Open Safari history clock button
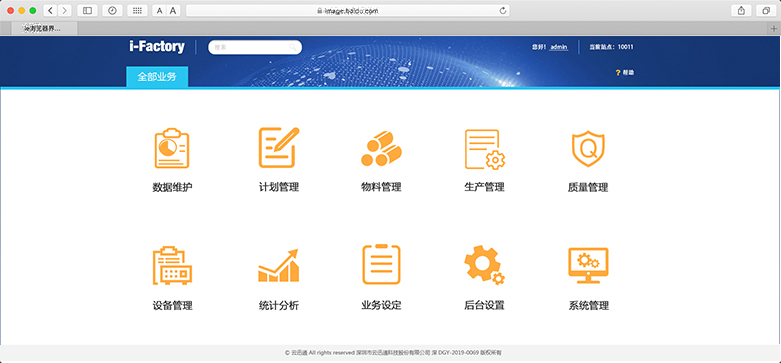Image resolution: width=781 pixels, height=363 pixels. click(112, 10)
